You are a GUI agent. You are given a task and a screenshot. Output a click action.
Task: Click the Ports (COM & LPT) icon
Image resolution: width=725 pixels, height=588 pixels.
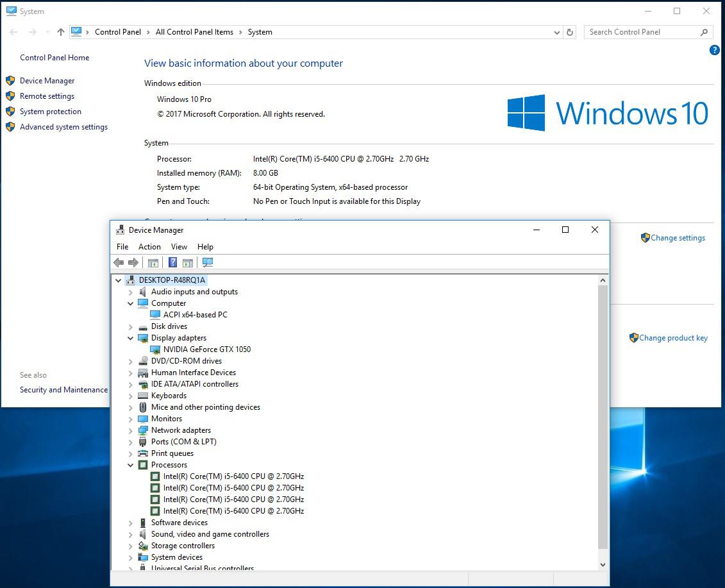(x=143, y=442)
